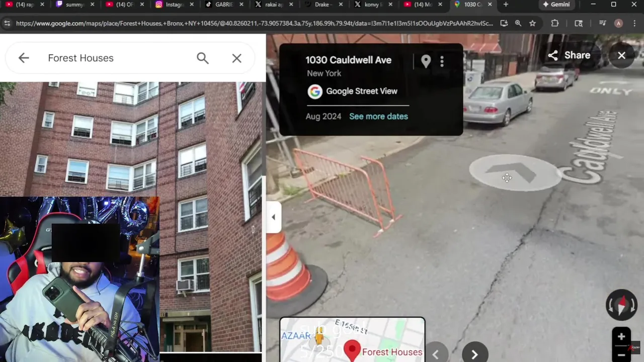This screenshot has width=644, height=362.
Task: Click the location pin icon in address card
Action: tap(426, 61)
